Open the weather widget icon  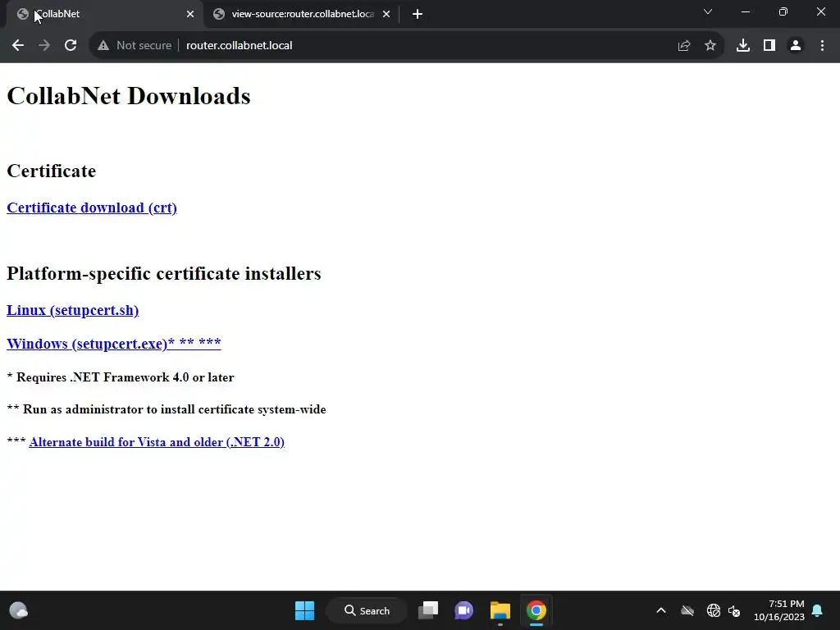point(19,610)
